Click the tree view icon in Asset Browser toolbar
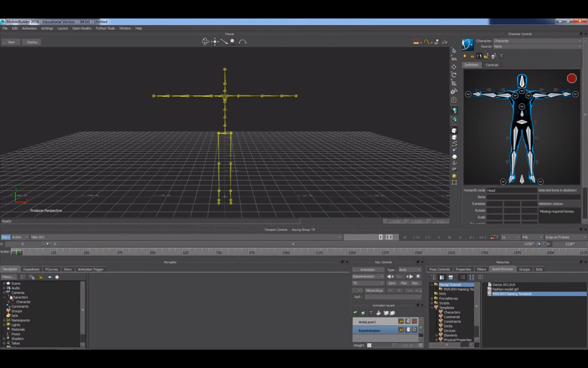Screen dimensions: 588x368 [433, 277]
